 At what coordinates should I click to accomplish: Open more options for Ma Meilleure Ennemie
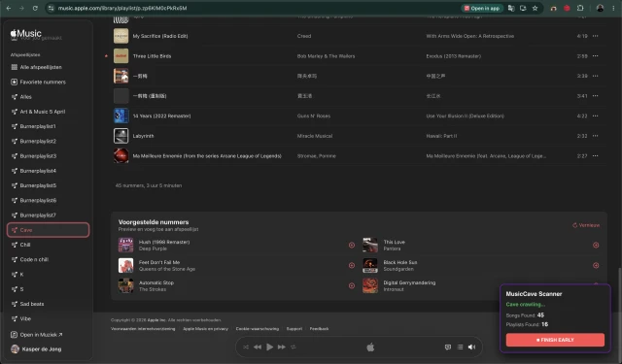click(595, 156)
